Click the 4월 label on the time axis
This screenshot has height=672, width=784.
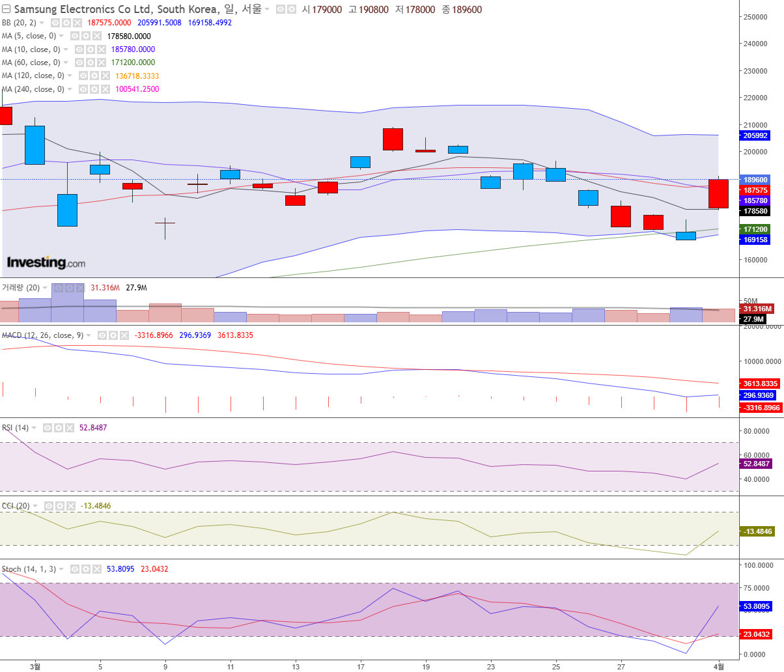[719, 666]
